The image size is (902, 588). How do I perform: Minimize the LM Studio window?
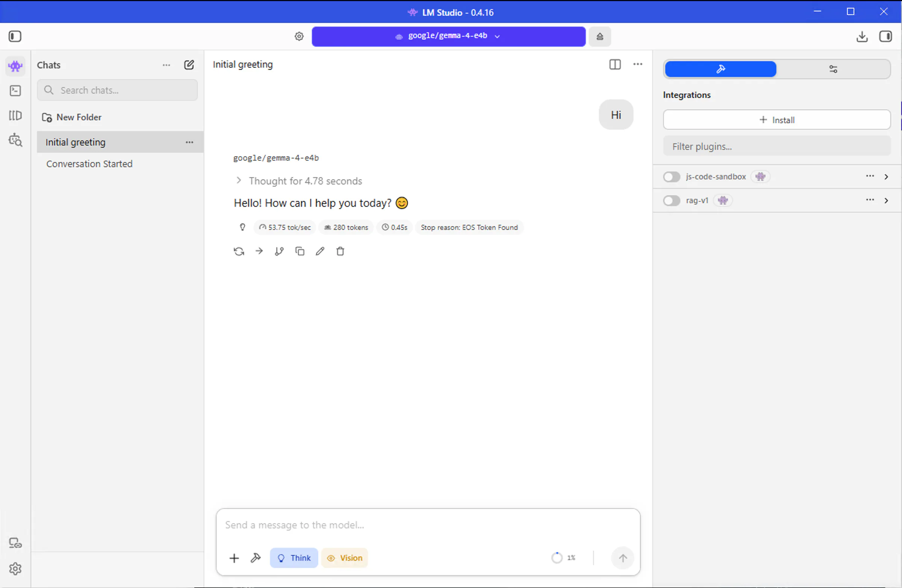coord(817,12)
